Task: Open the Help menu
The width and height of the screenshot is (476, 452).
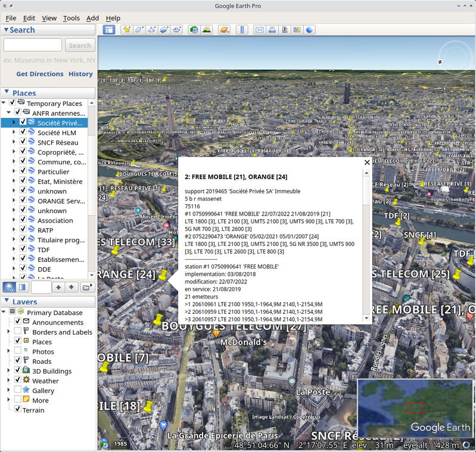Action: click(x=113, y=18)
